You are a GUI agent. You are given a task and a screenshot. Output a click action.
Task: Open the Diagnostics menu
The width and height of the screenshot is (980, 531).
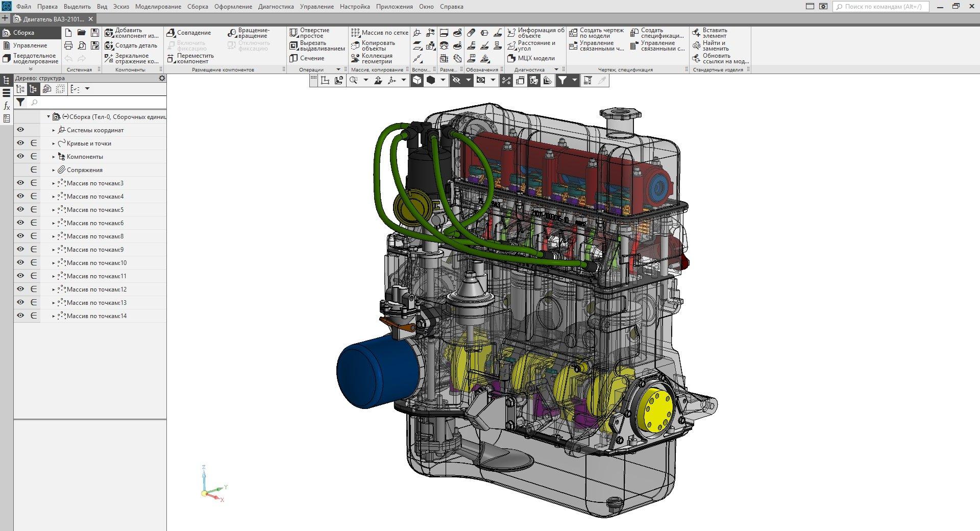tap(276, 7)
